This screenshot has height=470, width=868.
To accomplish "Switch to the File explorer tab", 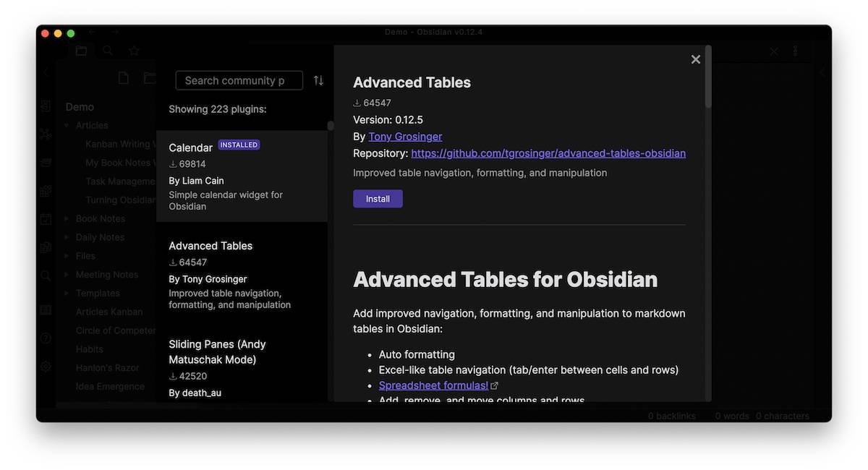I will tap(81, 51).
